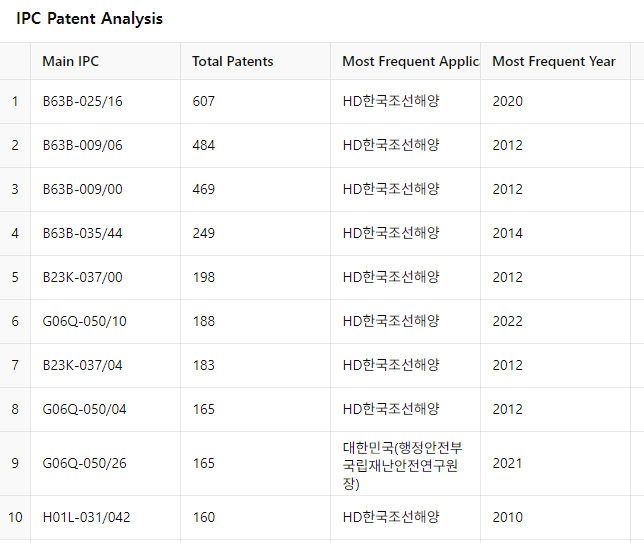This screenshot has height=543, width=644.
Task: Click the 2022 year cell
Action: click(x=555, y=321)
